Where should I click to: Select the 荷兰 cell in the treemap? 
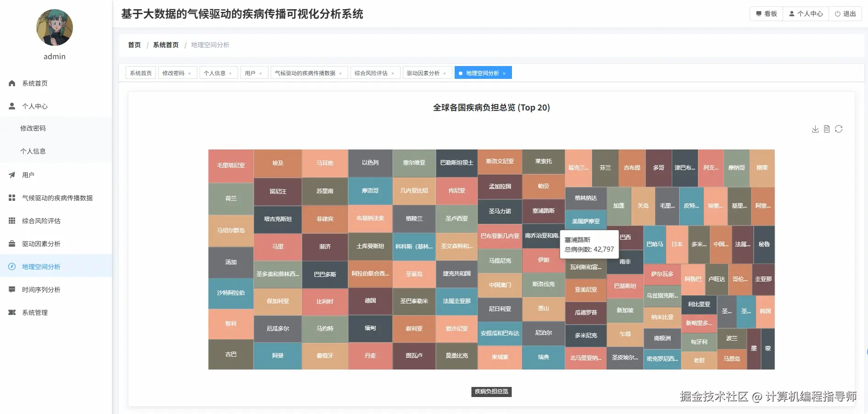231,199
